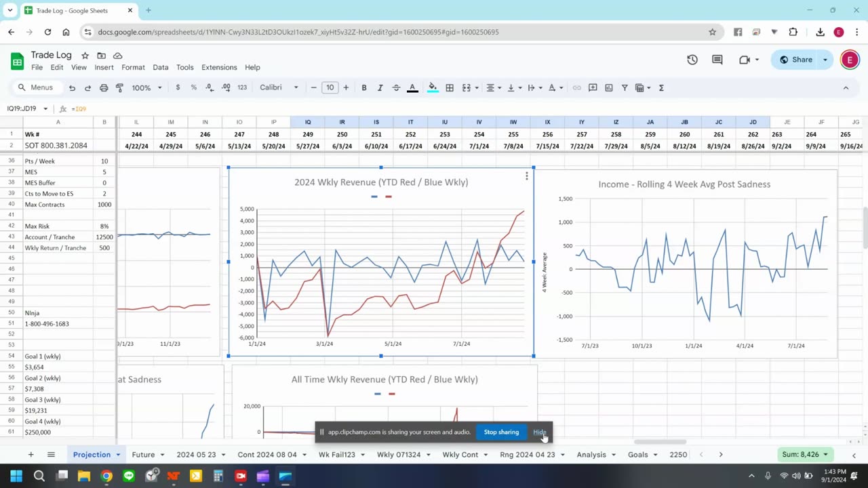Open chart three-dot options menu
868x488 pixels.
point(527,176)
